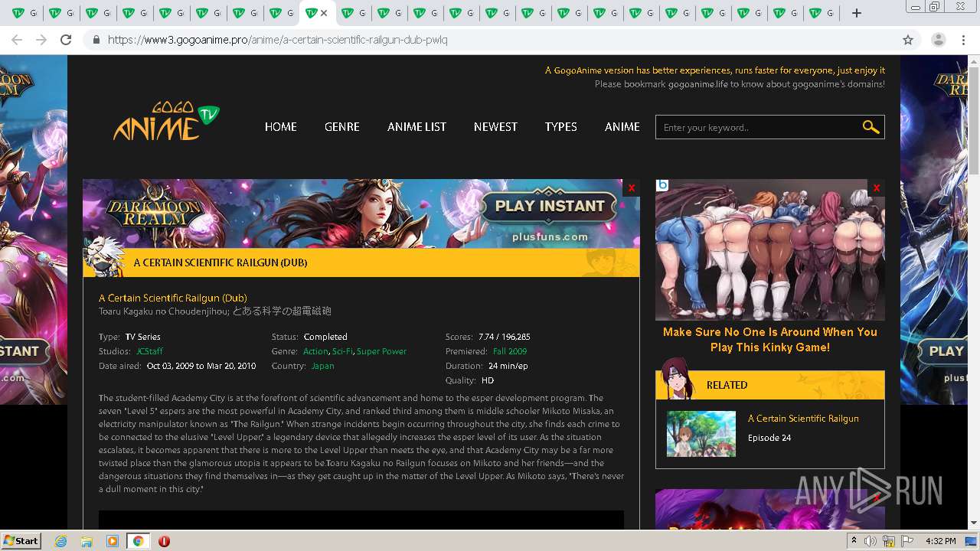
Task: Open the HOME menu item
Action: pyautogui.click(x=281, y=127)
